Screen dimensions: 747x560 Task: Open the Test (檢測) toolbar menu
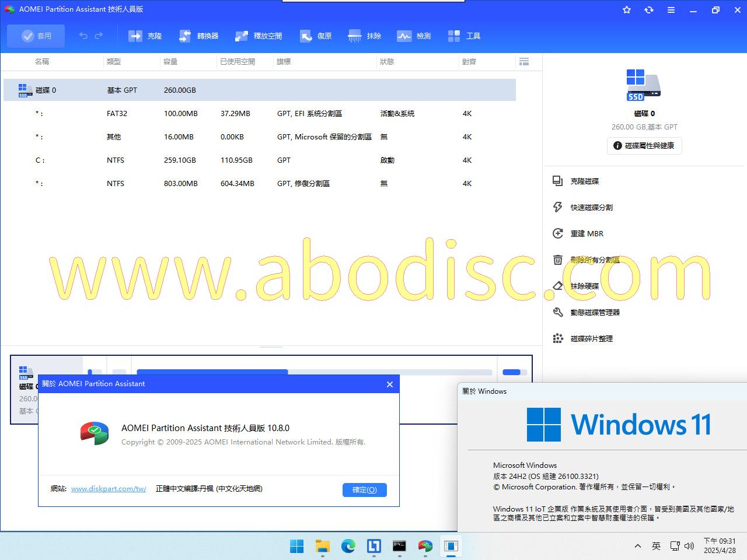(414, 36)
